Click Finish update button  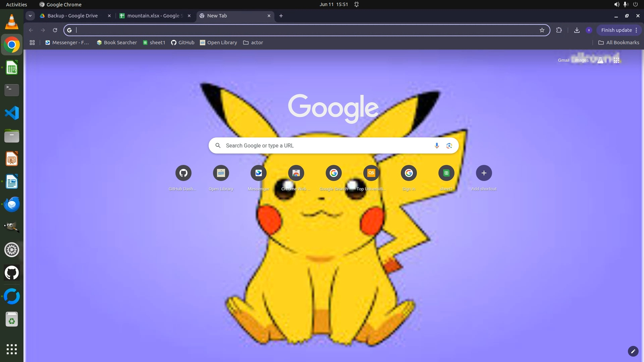pyautogui.click(x=616, y=30)
